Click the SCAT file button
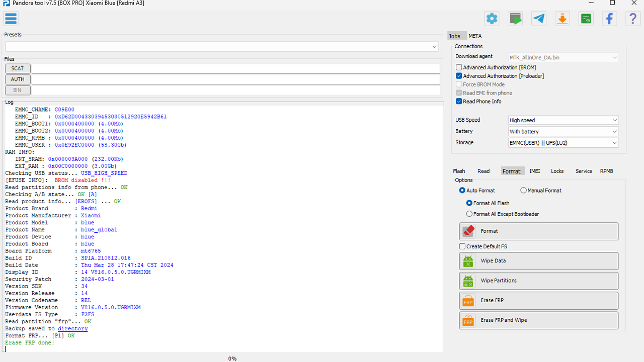 [x=18, y=68]
